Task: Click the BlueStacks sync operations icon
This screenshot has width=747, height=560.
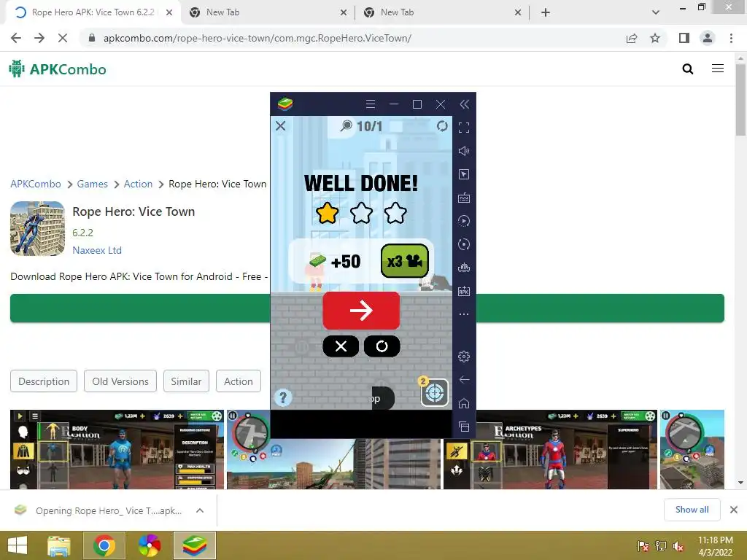Action: (x=463, y=221)
